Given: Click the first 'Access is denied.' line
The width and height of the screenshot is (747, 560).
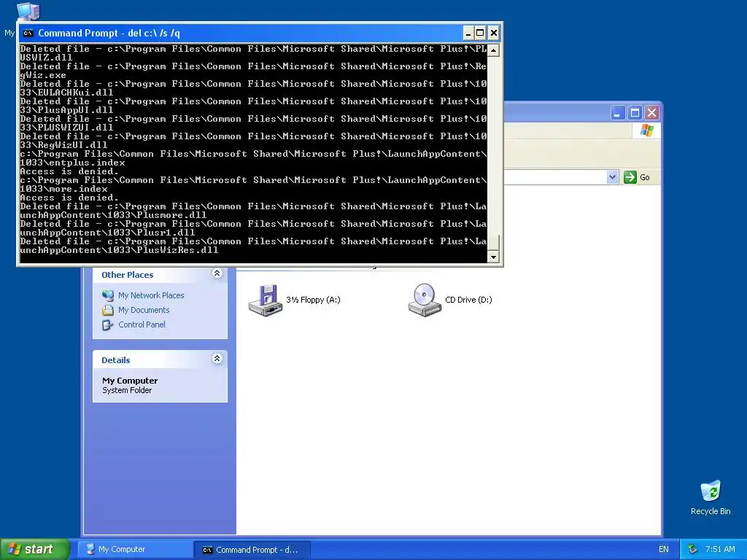Looking at the screenshot, I should [x=69, y=171].
